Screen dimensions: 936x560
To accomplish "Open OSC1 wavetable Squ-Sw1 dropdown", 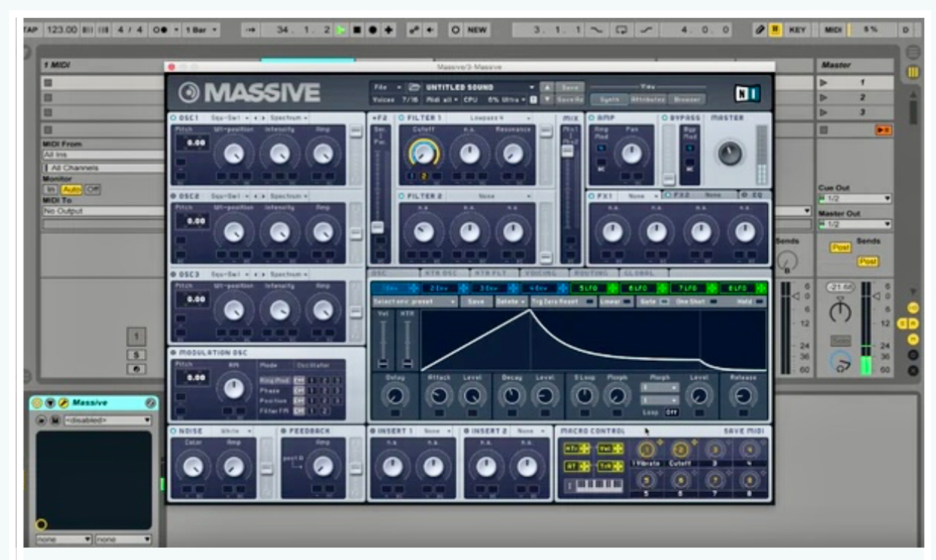I will click(228, 118).
